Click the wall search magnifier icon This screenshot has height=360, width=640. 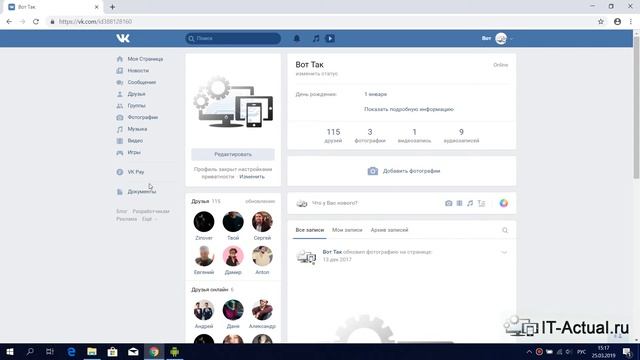tap(505, 230)
